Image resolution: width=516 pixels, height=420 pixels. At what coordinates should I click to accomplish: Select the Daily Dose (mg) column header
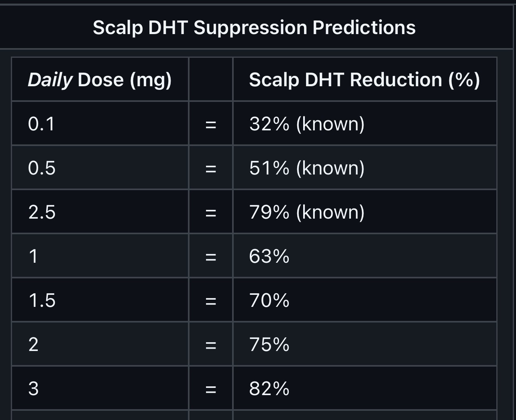100,79
